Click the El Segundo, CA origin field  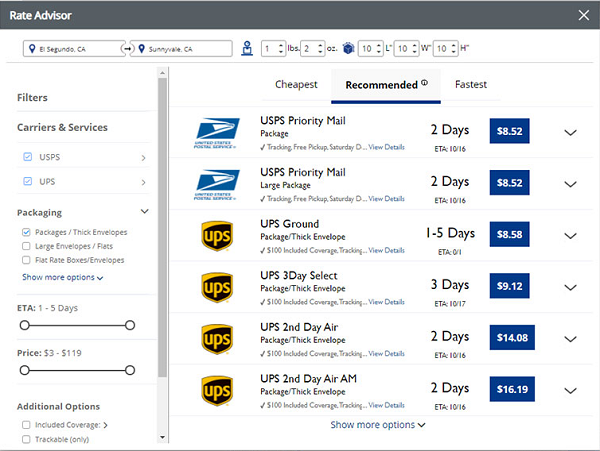coord(74,49)
